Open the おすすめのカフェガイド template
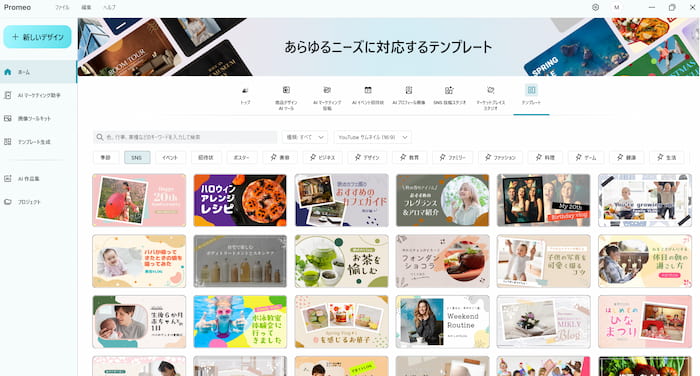The height and width of the screenshot is (376, 700). 342,200
